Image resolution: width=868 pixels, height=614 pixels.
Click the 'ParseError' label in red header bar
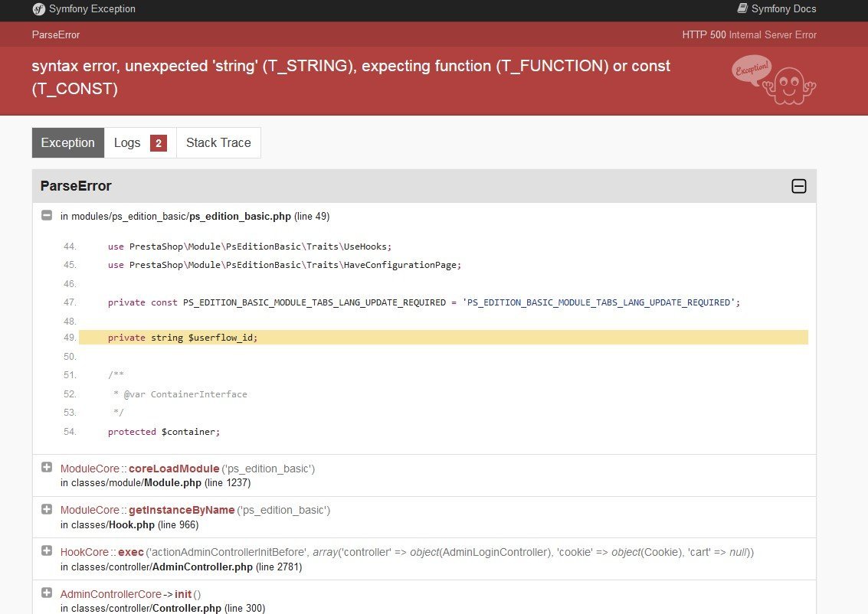56,35
